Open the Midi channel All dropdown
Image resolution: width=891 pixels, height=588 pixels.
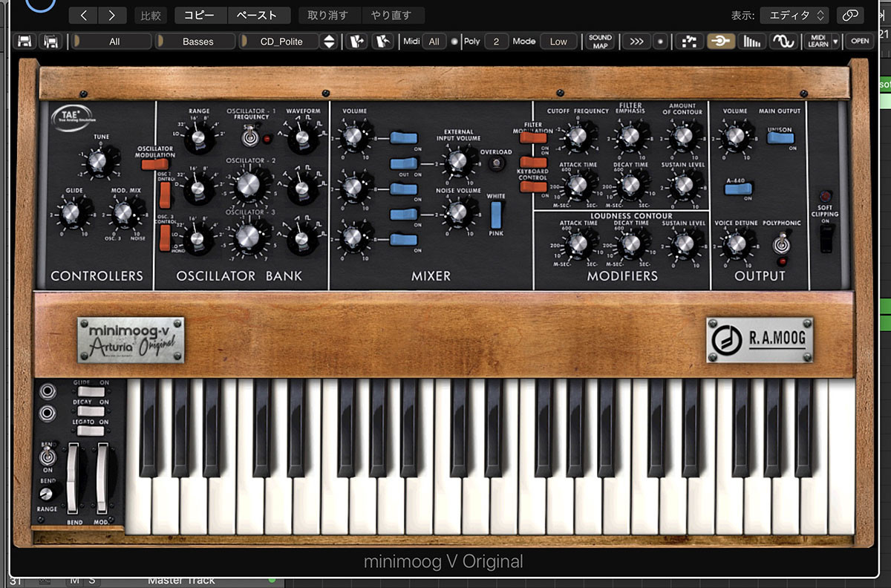pyautogui.click(x=434, y=42)
